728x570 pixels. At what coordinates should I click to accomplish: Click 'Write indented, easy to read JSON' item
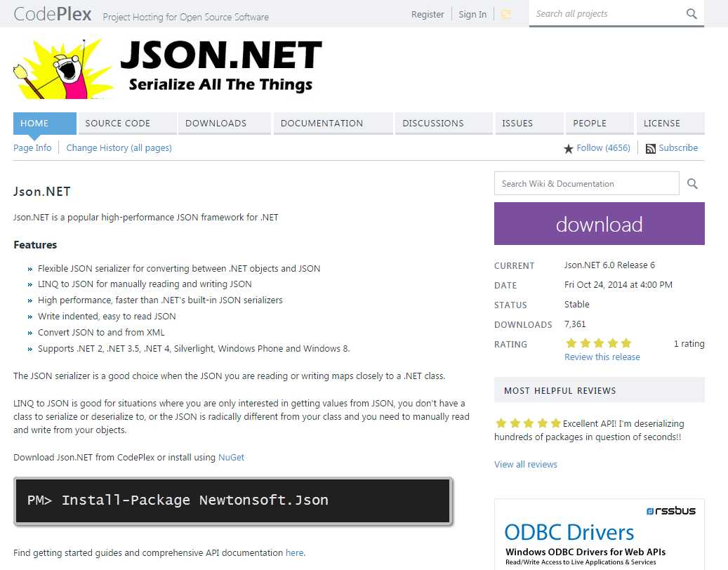[x=107, y=316]
